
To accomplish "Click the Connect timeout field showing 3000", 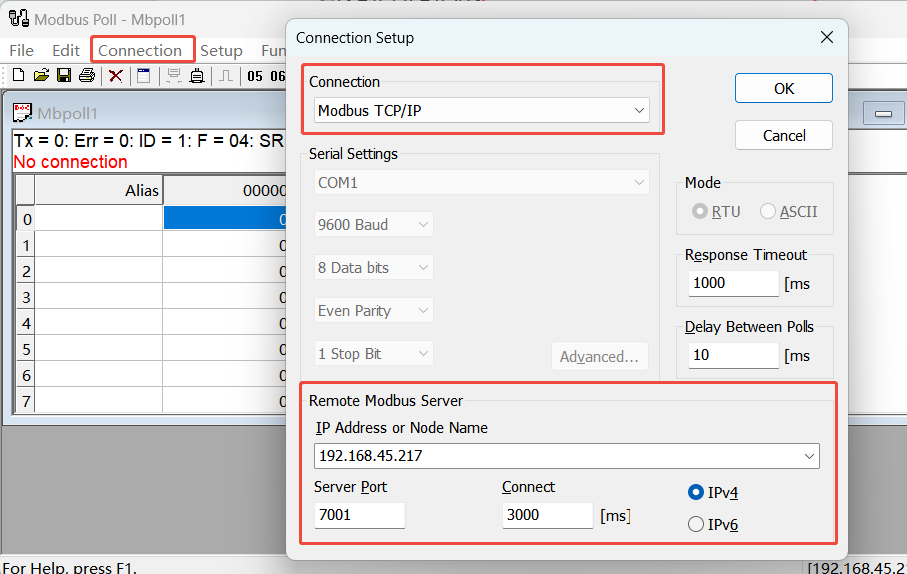I will pyautogui.click(x=548, y=515).
